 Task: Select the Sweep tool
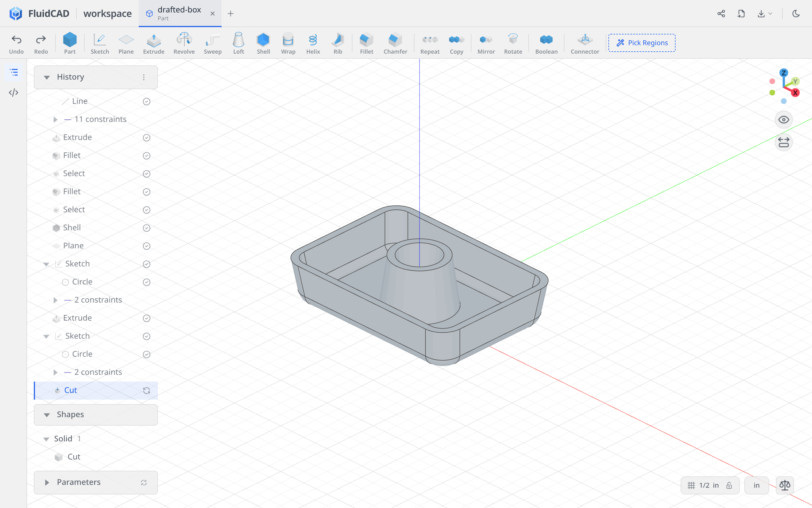pyautogui.click(x=212, y=43)
